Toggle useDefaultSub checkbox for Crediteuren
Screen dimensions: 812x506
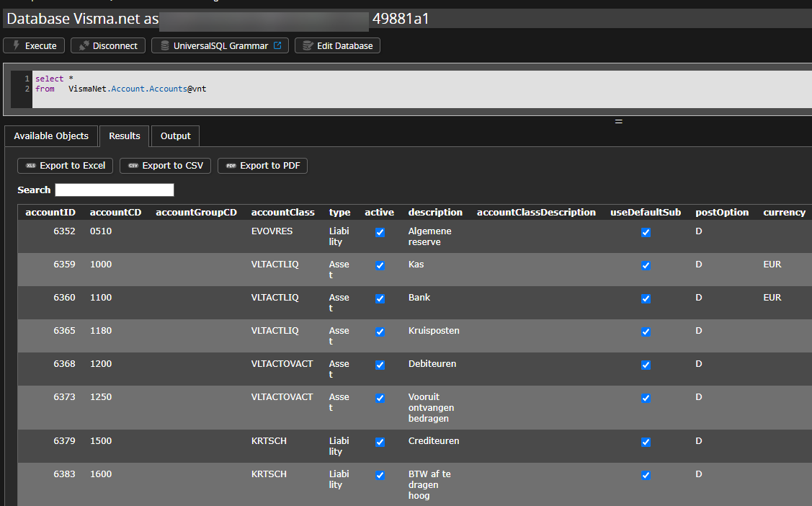[646, 442]
